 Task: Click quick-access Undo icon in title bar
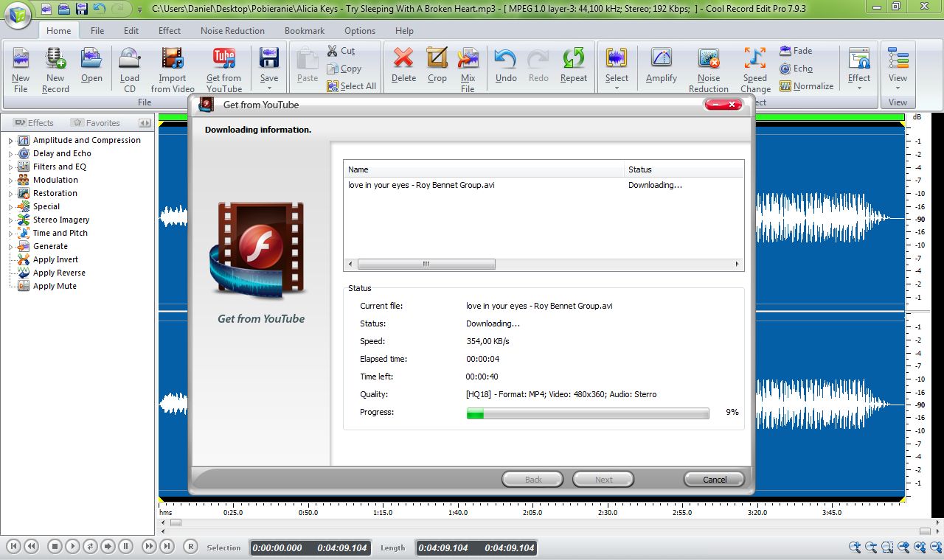pyautogui.click(x=99, y=9)
